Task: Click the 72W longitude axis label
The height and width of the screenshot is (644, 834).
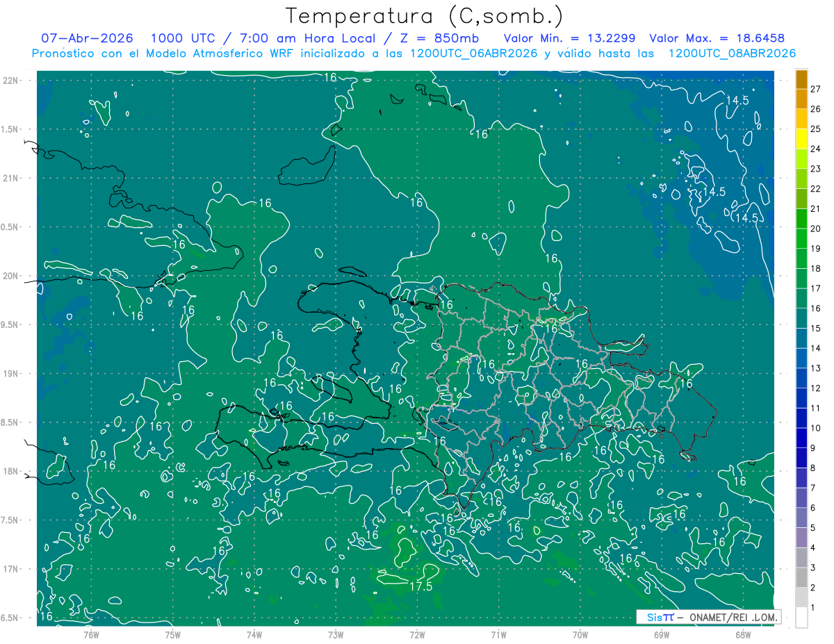Action: [x=417, y=634]
